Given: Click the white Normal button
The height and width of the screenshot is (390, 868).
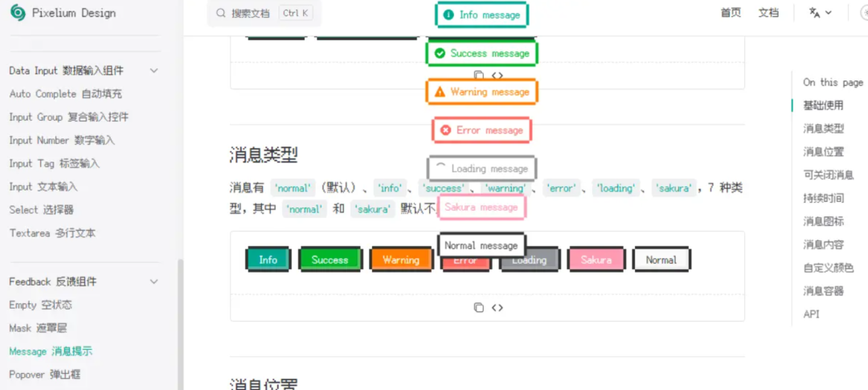Looking at the screenshot, I should pos(661,259).
